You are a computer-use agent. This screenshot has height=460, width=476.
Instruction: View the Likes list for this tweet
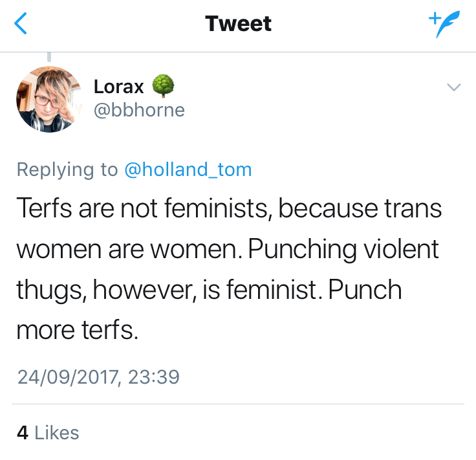56,433
